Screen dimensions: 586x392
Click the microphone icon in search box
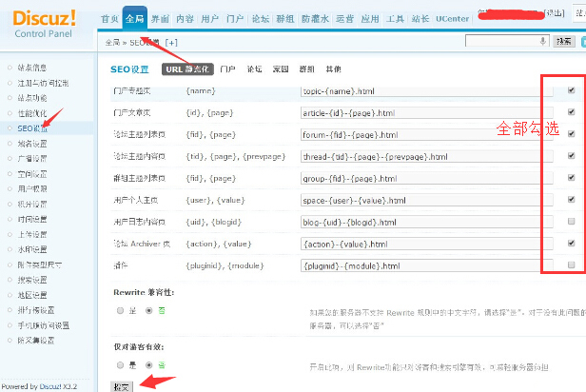tap(542, 41)
